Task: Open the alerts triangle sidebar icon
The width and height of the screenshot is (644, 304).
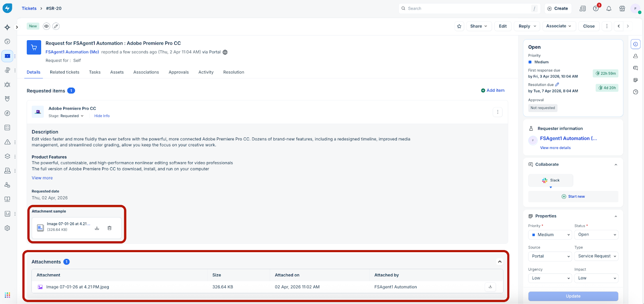Action: (7, 142)
